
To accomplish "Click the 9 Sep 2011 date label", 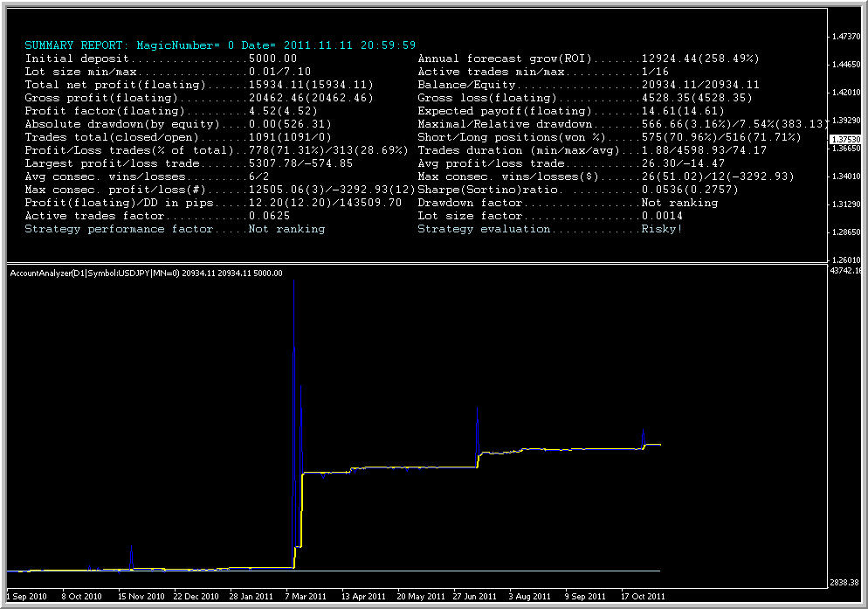I will 585,597.
